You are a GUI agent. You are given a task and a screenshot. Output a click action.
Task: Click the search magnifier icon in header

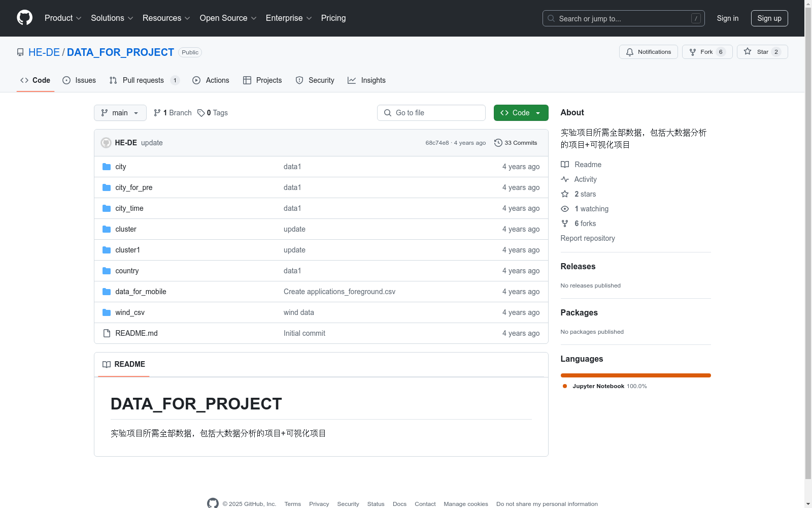coord(551,18)
